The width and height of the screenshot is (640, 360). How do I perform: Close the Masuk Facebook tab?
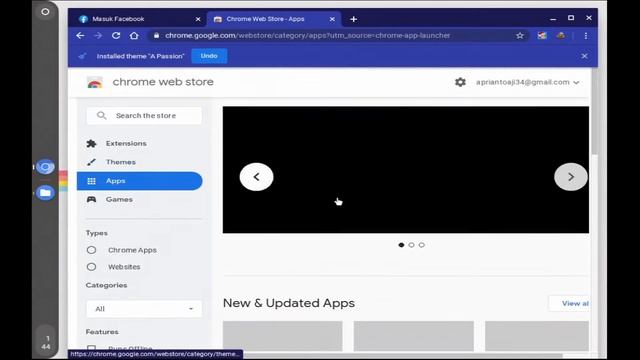(x=198, y=19)
